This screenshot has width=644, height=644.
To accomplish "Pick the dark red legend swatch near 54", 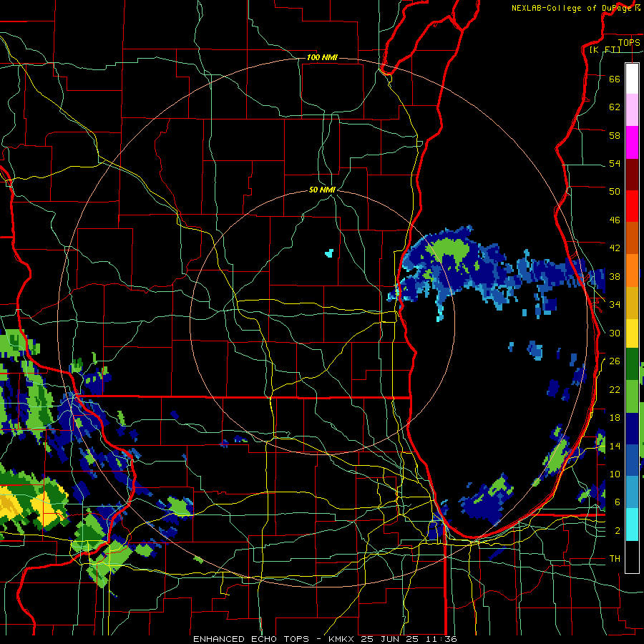I will pos(632,175).
